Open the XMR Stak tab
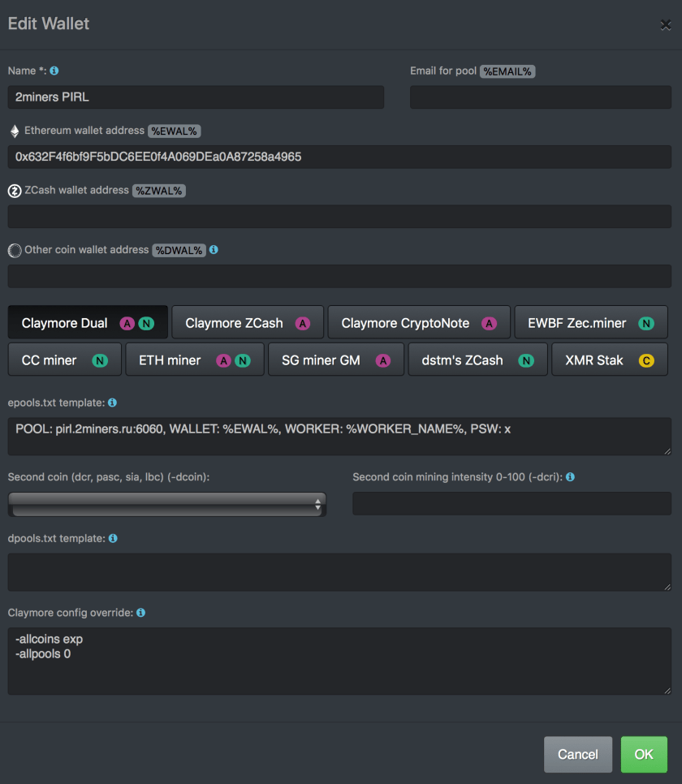Viewport: 682px width, 784px height. tap(610, 360)
